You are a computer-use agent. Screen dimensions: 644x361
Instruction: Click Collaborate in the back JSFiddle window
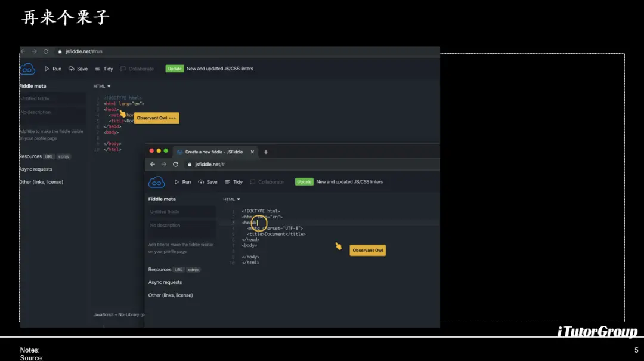[137, 69]
